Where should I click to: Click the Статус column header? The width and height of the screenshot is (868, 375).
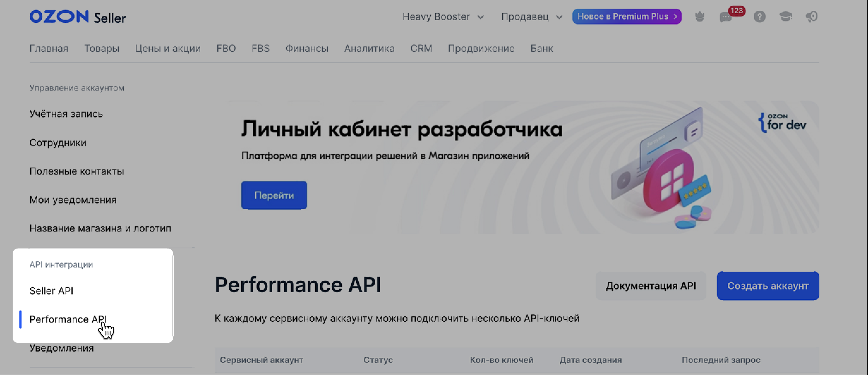click(378, 360)
